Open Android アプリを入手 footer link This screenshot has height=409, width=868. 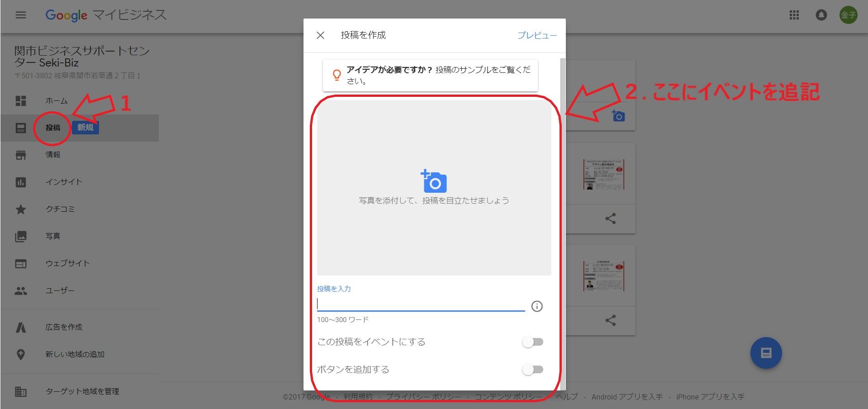point(627,397)
